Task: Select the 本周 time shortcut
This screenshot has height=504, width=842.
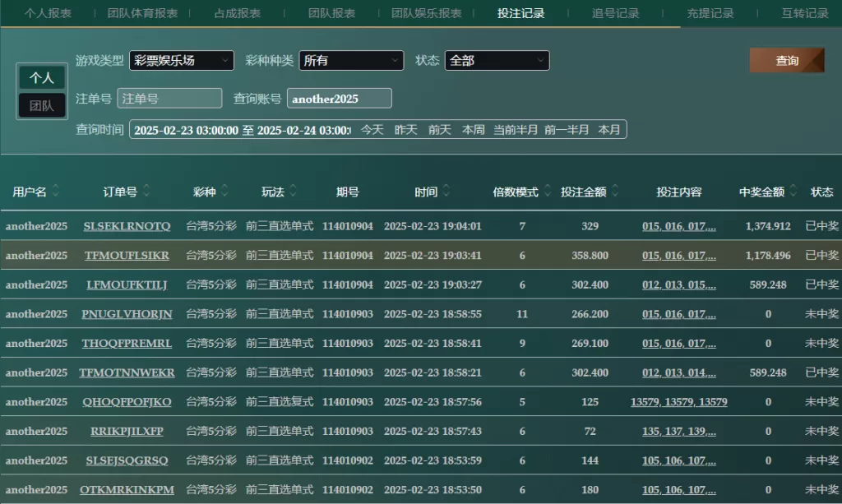Action: (474, 130)
